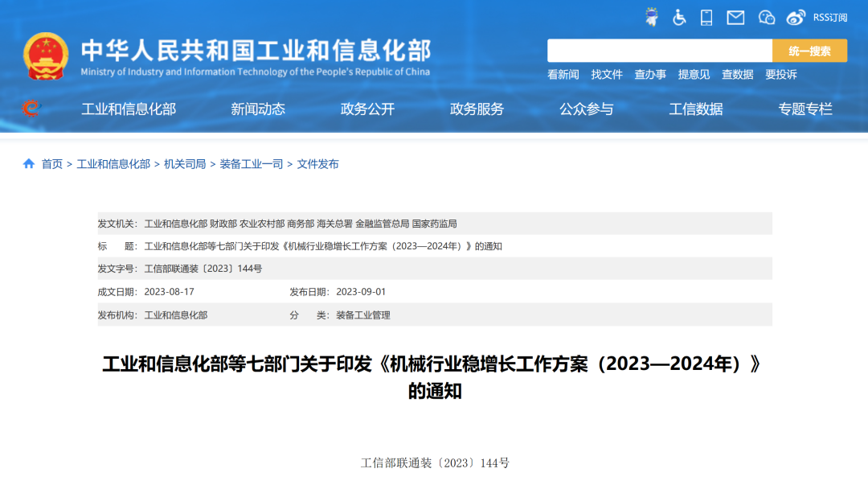Select the 分类 value 装备工业管理
The image size is (868, 485).
click(x=363, y=314)
